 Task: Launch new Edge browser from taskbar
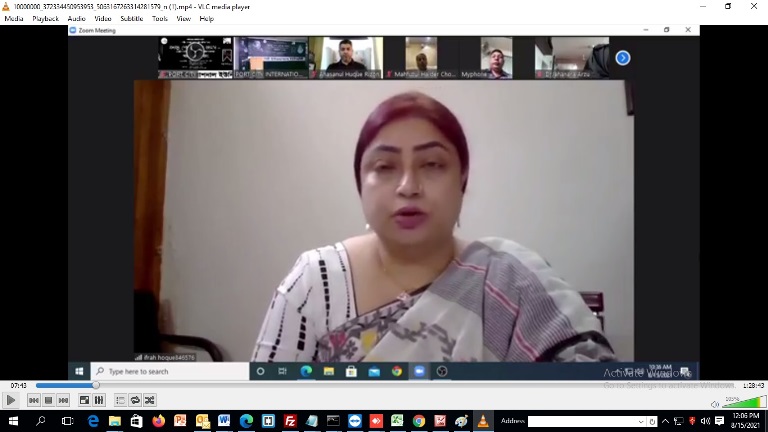[x=246, y=421]
